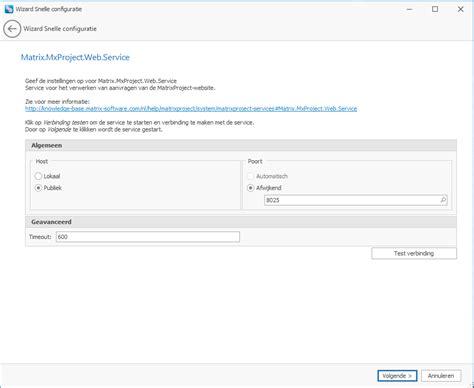The image size is (474, 388).
Task: Cancel the wizard with Annuleren
Action: [441, 376]
